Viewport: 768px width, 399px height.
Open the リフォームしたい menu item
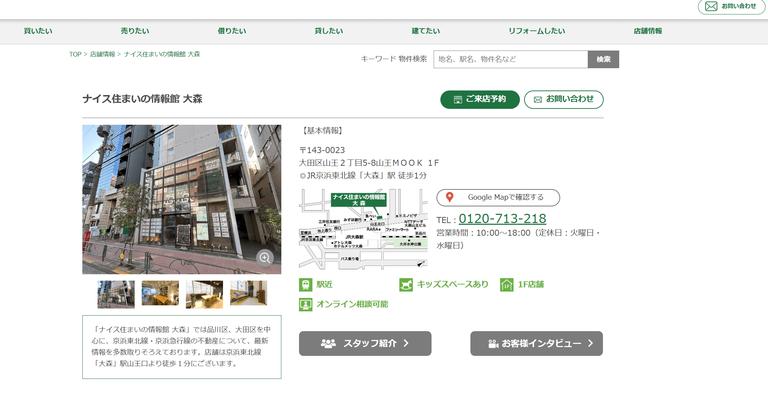pos(536,31)
